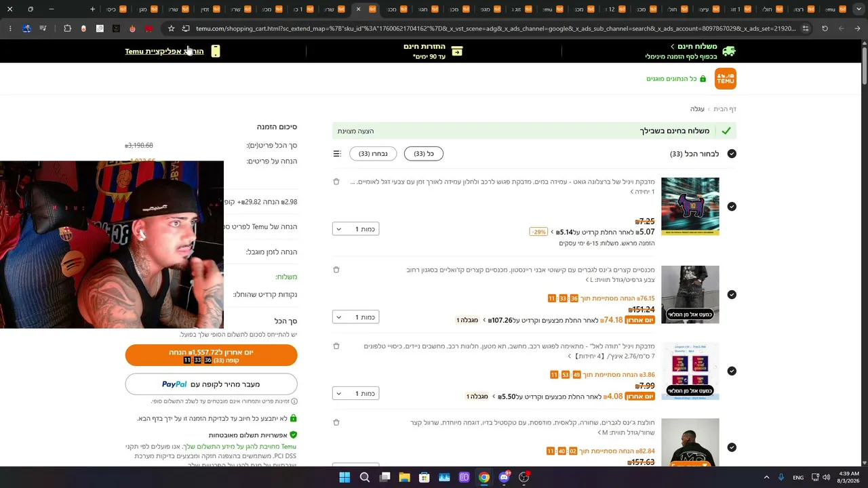Select the 'All (33)' filter tab
Screen dimensions: 868x488
424,154
